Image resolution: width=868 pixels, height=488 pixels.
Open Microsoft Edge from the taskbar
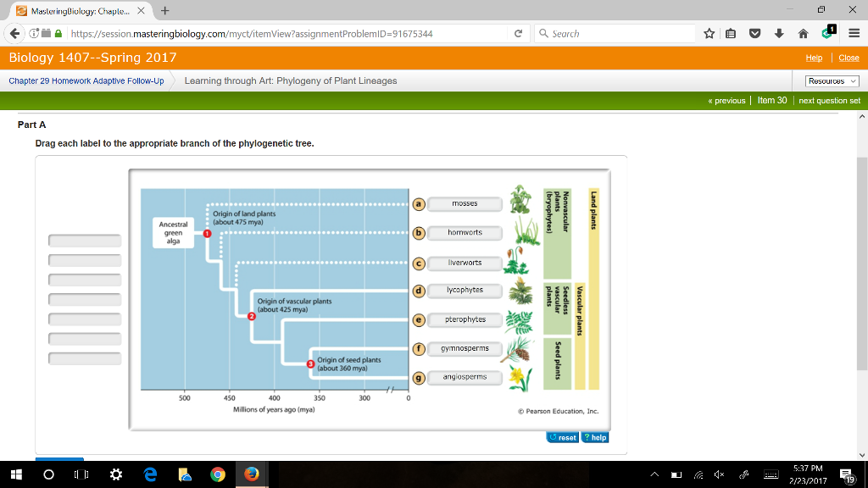click(x=149, y=474)
